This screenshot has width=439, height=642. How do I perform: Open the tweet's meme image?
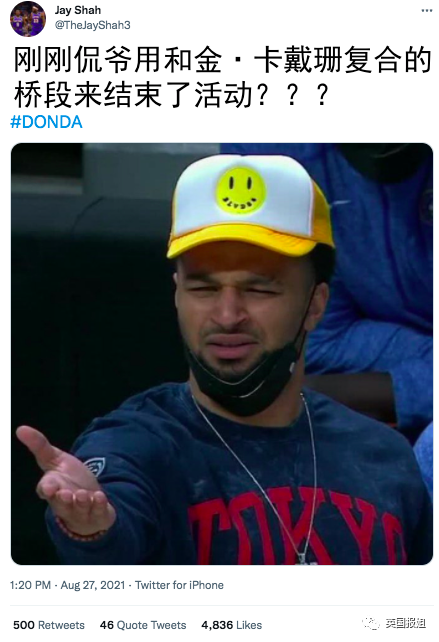tap(222, 354)
